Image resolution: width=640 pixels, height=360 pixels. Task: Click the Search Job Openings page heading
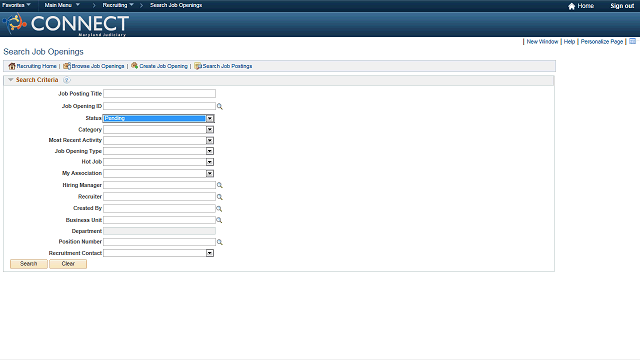coord(43,52)
